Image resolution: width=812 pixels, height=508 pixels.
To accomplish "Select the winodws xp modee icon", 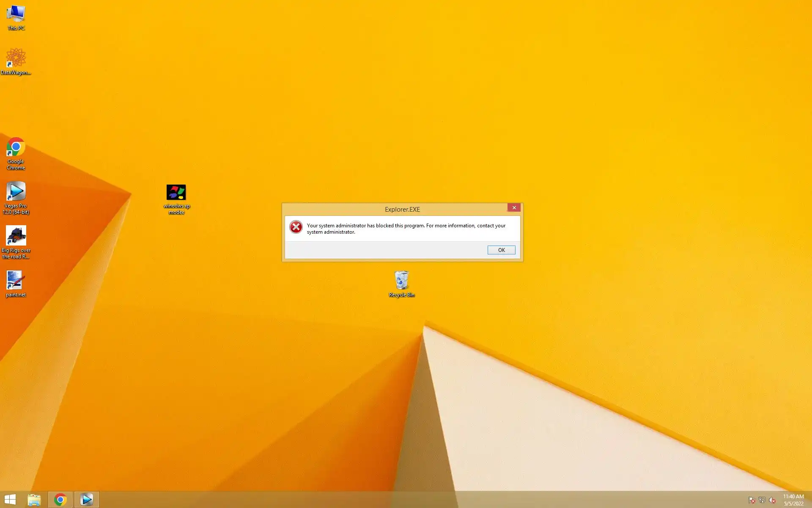I will click(176, 199).
